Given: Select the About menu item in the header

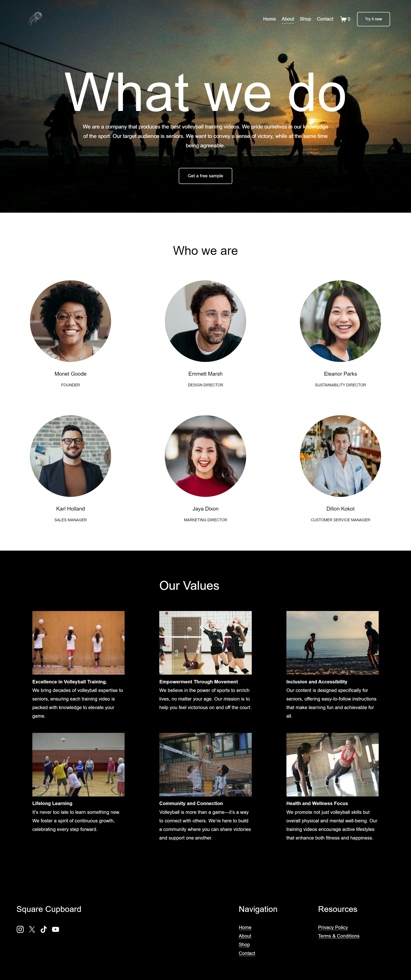Looking at the screenshot, I should tap(288, 19).
